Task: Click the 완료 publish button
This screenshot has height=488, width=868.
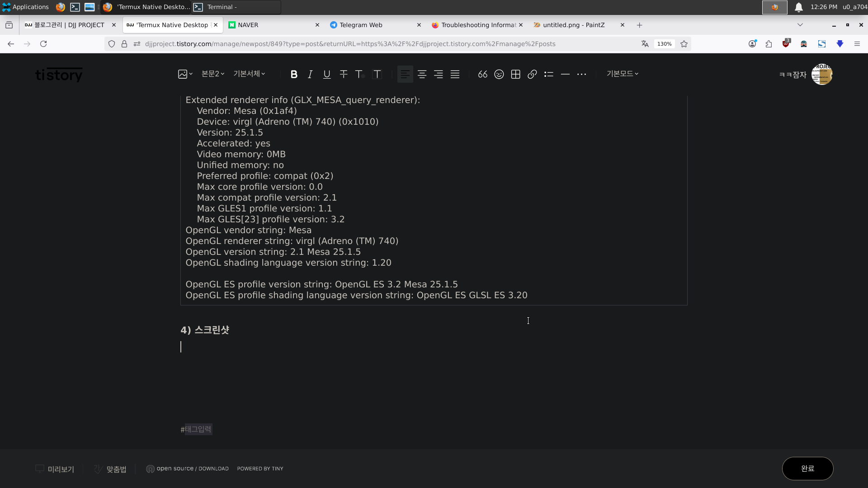Action: [x=807, y=469]
